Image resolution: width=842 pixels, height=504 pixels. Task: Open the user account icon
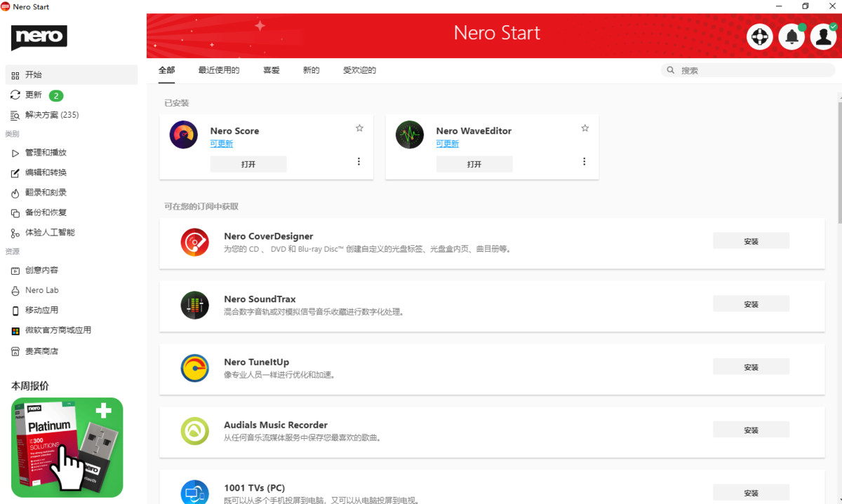pyautogui.click(x=823, y=36)
